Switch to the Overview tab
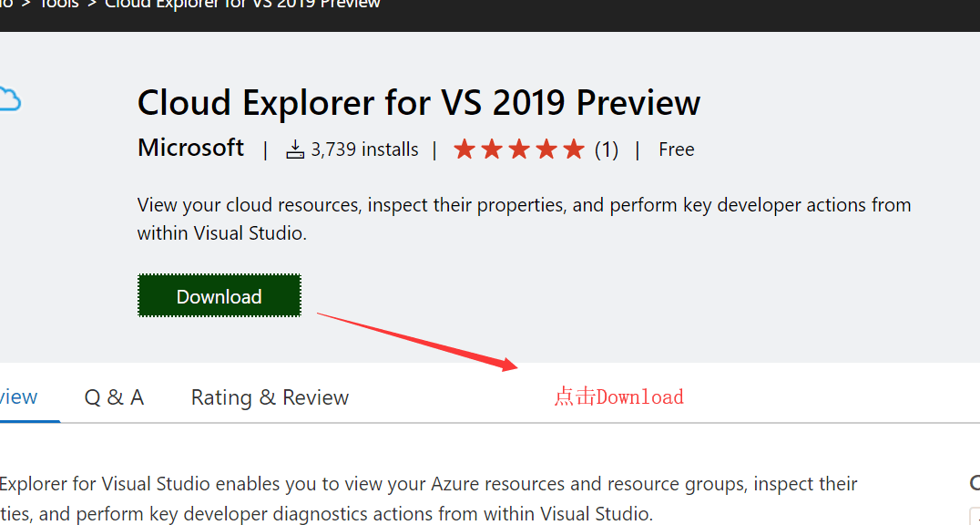Viewport: 980px width, 525px height. click(19, 396)
